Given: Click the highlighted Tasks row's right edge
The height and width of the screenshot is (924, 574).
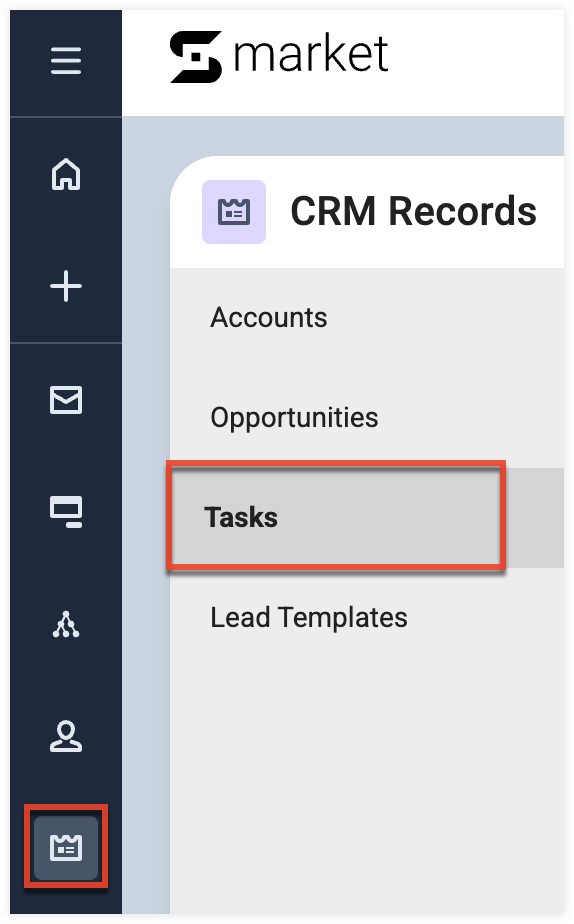Looking at the screenshot, I should 535,518.
